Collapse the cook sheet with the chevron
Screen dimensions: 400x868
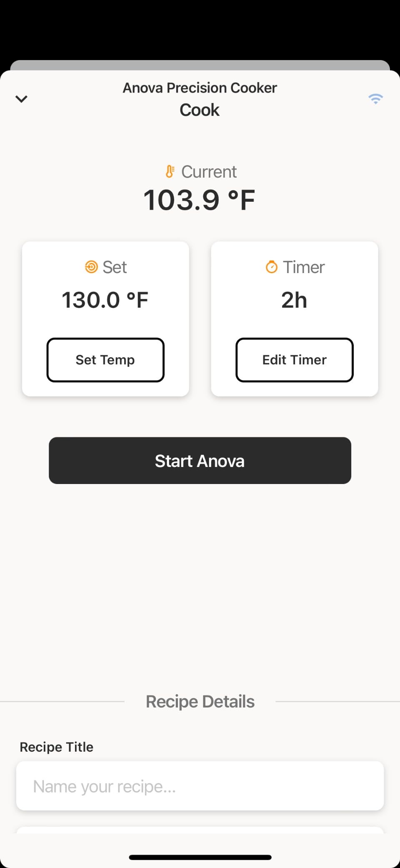(x=21, y=99)
